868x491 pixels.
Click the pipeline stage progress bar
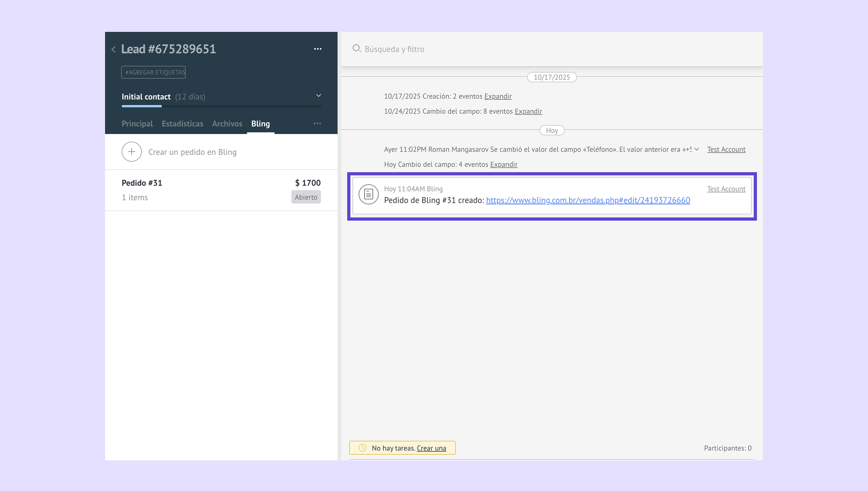pos(221,106)
